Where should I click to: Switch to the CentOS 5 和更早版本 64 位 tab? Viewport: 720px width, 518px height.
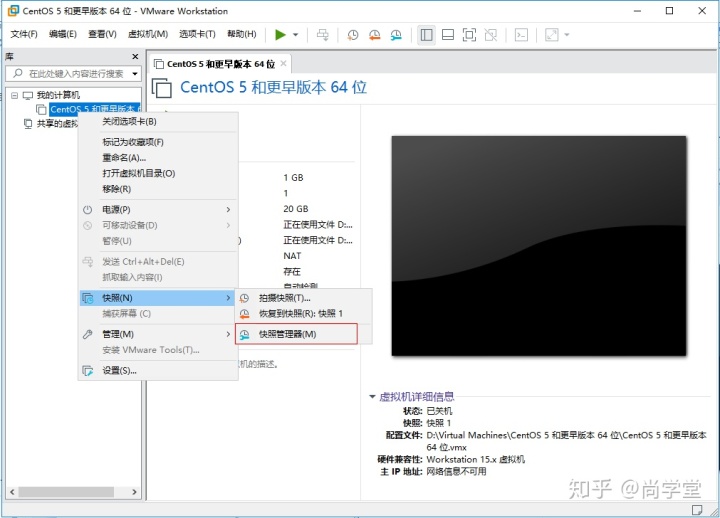click(x=220, y=64)
